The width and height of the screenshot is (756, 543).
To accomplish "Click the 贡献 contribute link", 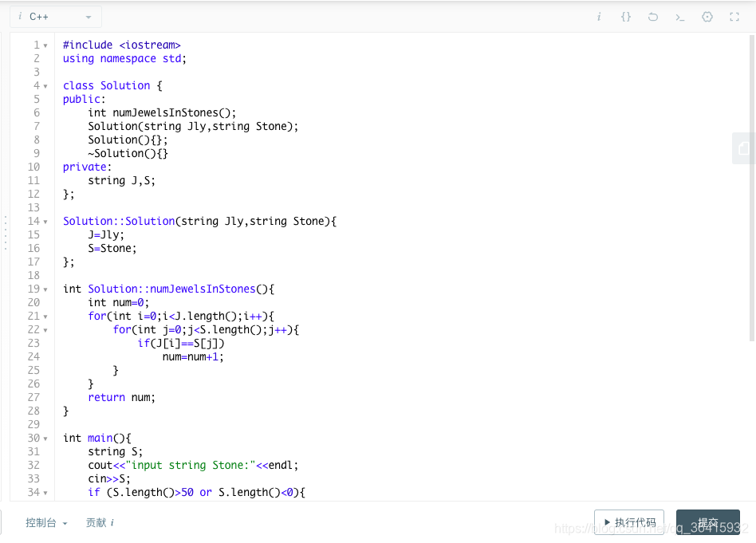I will [x=96, y=523].
